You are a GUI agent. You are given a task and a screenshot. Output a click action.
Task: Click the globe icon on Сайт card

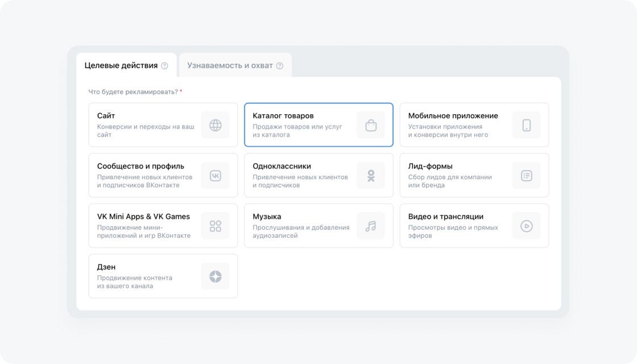(216, 125)
